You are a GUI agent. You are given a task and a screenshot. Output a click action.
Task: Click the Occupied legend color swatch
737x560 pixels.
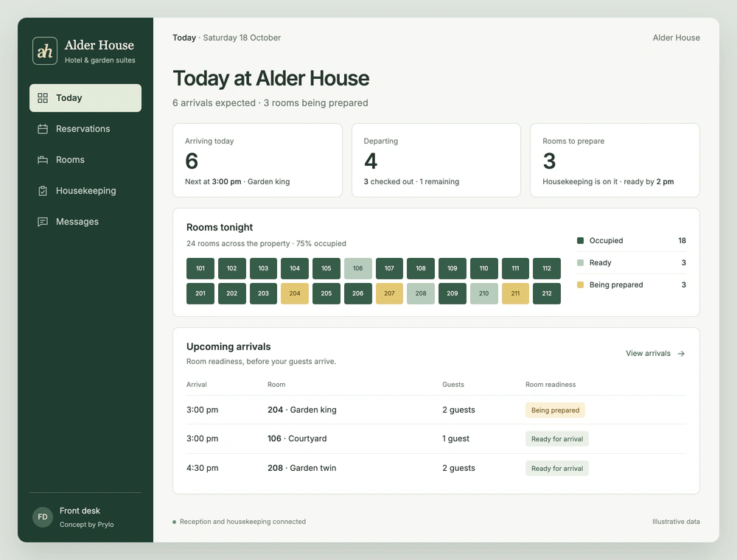[x=581, y=240]
